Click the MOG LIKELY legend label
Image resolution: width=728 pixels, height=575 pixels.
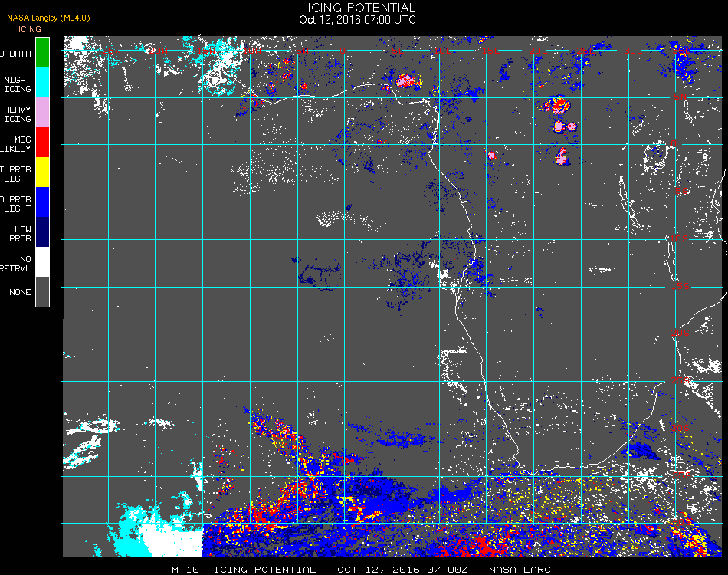(16, 144)
